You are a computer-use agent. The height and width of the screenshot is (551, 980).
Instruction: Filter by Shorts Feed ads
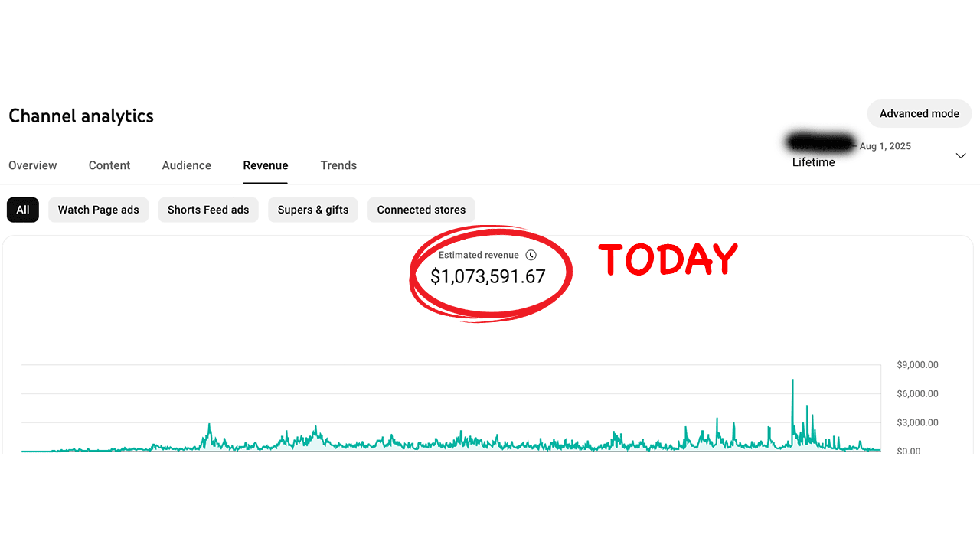[x=208, y=210]
